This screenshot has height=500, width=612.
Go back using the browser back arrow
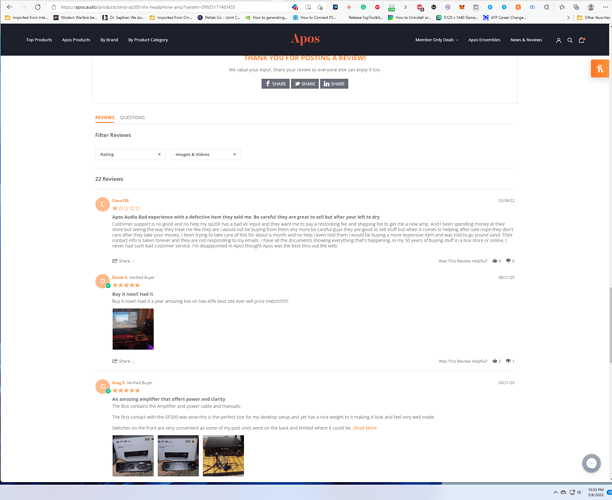[x=10, y=7]
